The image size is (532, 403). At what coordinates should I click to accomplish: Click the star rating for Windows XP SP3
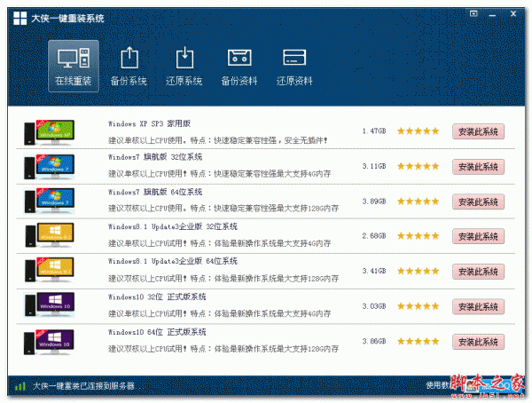[418, 131]
